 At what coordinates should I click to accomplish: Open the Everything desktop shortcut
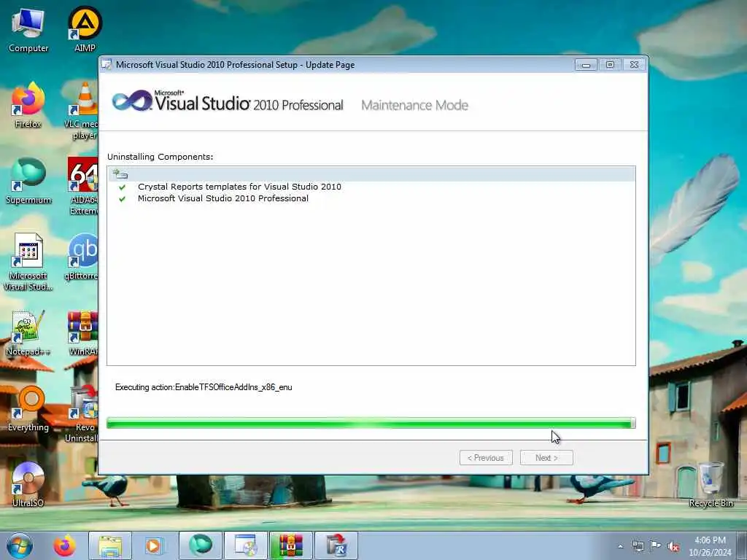coord(28,409)
